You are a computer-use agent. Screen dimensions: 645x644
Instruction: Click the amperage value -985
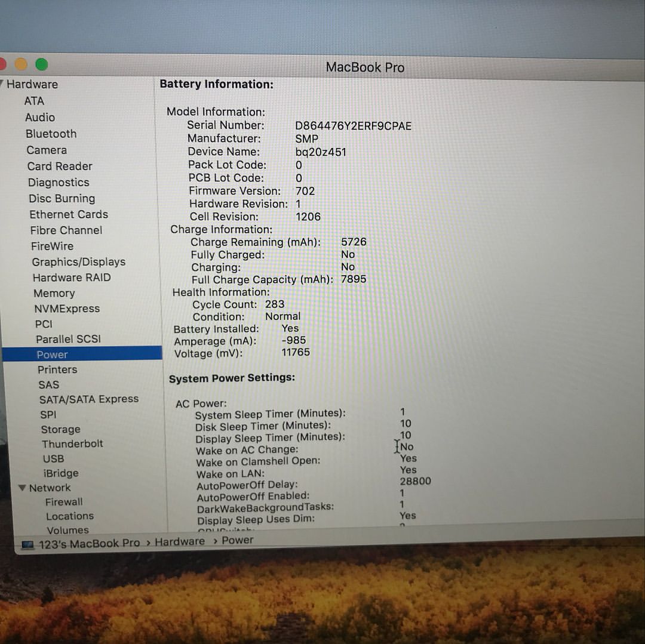click(294, 340)
